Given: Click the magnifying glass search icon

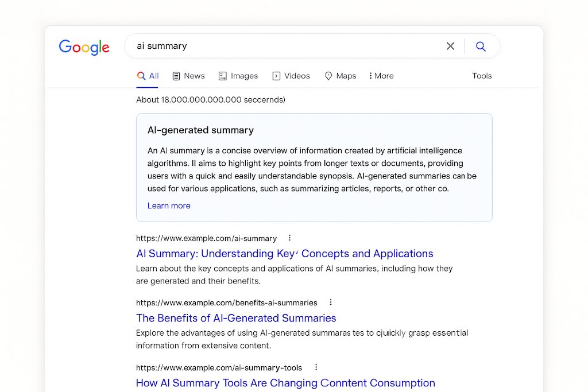Looking at the screenshot, I should [481, 46].
